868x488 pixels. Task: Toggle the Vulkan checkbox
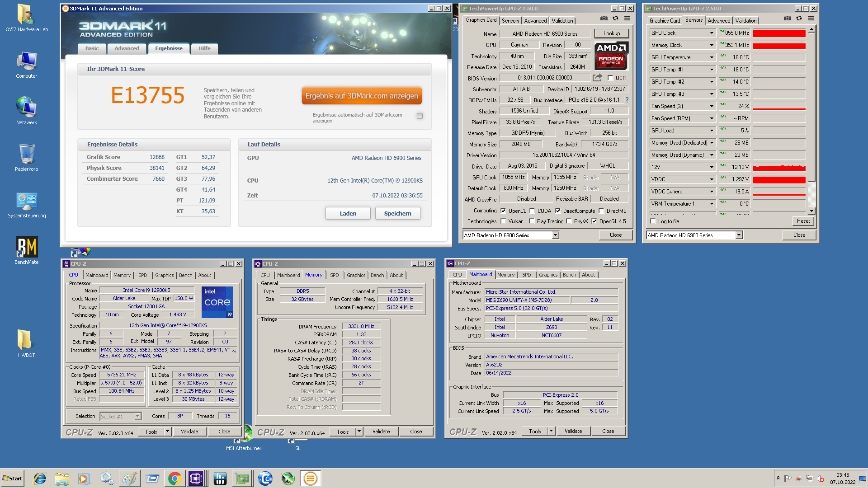pyautogui.click(x=503, y=221)
